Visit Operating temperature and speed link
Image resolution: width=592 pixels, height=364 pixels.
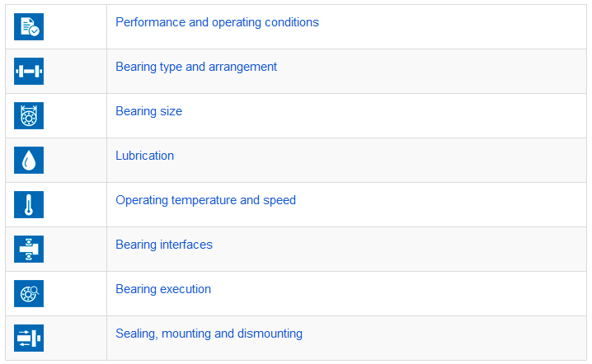[205, 200]
